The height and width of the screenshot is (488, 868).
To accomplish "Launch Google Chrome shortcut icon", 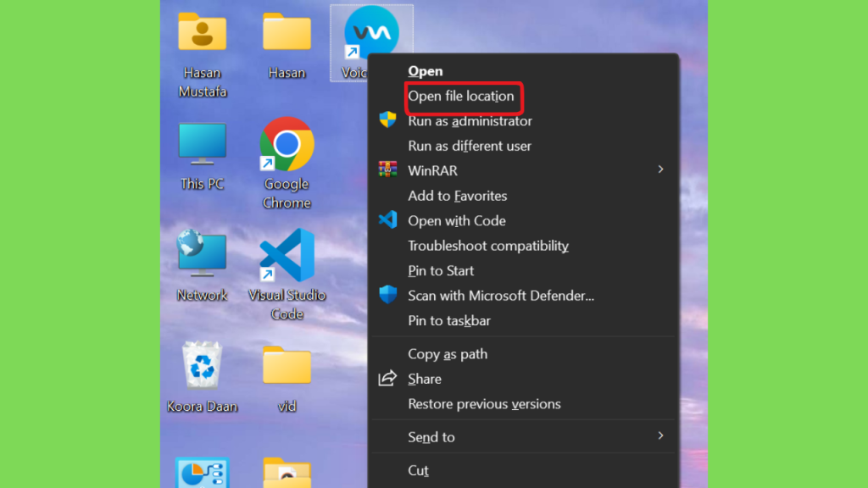I will pos(287,144).
